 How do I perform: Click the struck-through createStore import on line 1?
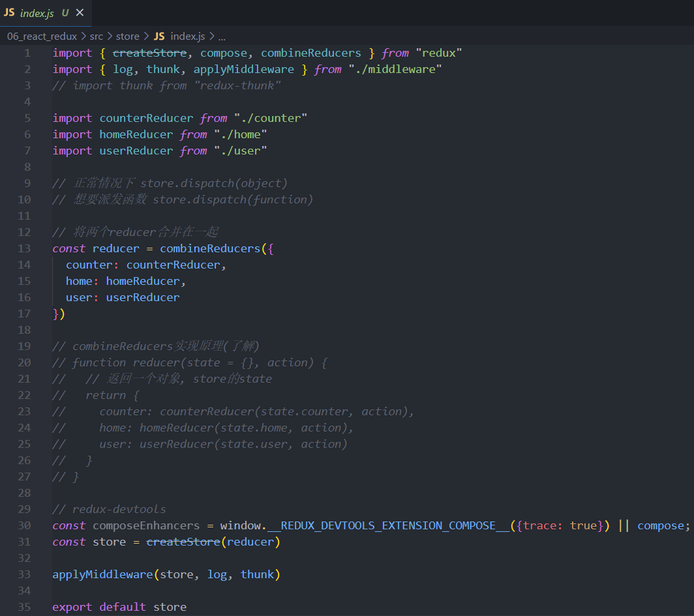(149, 53)
